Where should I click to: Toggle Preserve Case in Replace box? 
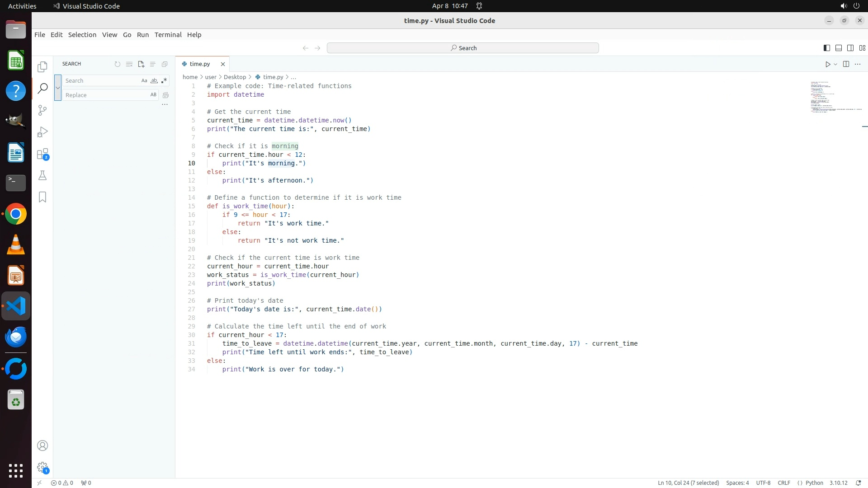point(153,95)
